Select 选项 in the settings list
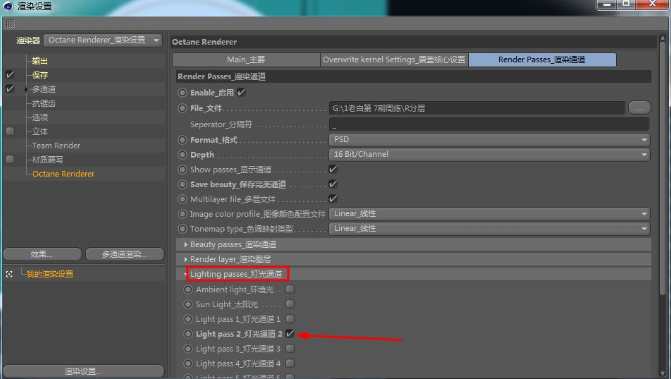 point(40,117)
